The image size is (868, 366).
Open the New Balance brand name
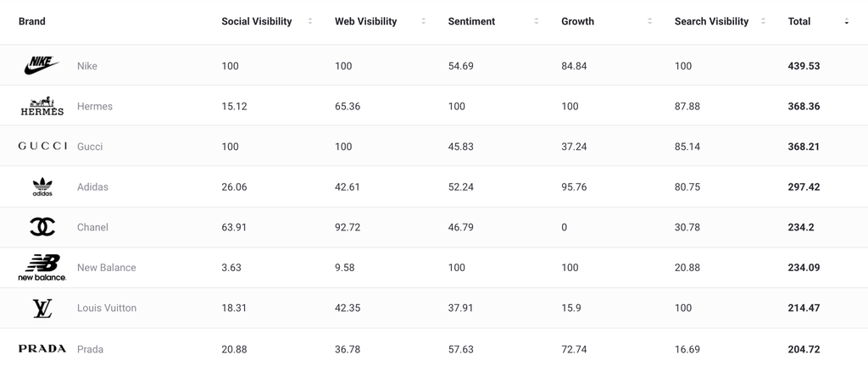point(107,268)
